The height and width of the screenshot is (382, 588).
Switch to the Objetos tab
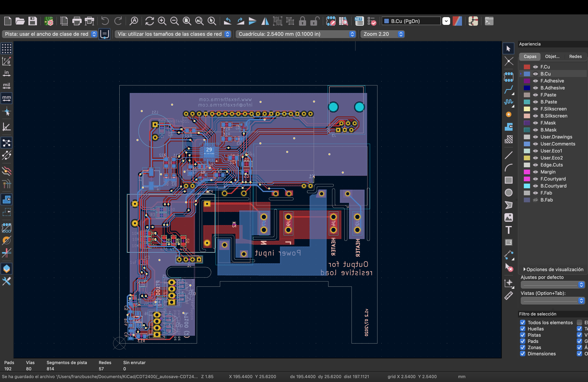click(x=552, y=57)
